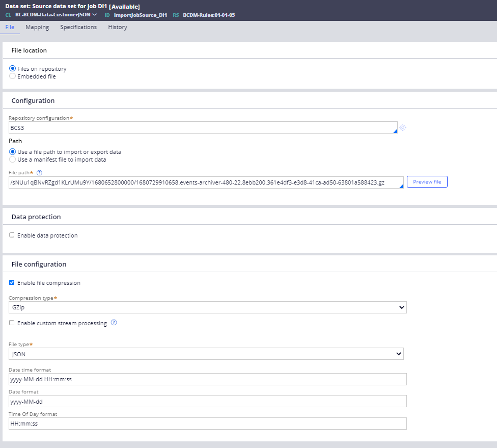This screenshot has width=497, height=448.
Task: Click blue corner triangle on Repository configuration field
Action: tap(396, 131)
